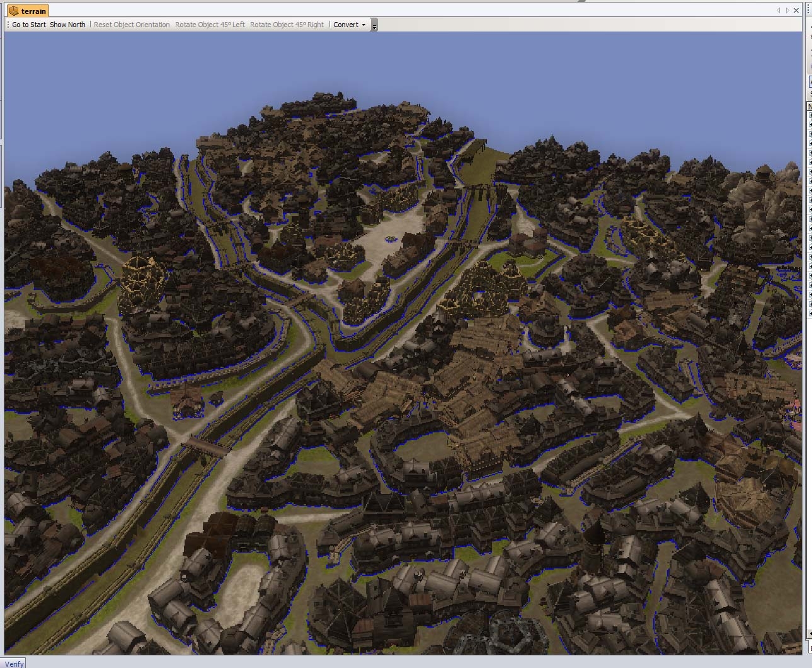Click the fountain in the central town plaza
This screenshot has height=668, width=812.
[x=391, y=239]
